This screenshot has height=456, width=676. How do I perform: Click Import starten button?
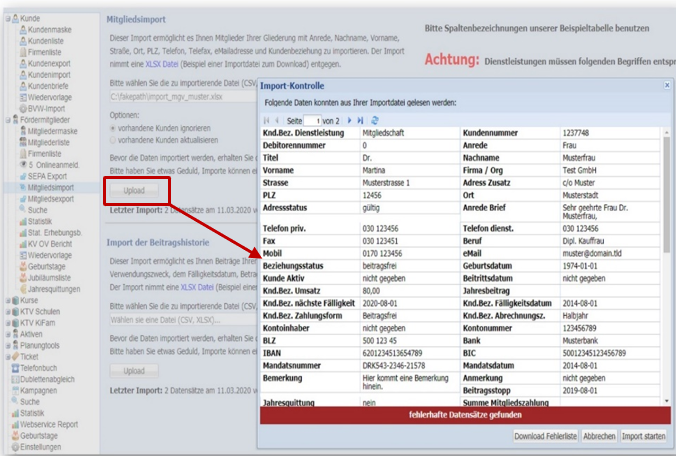[643, 436]
